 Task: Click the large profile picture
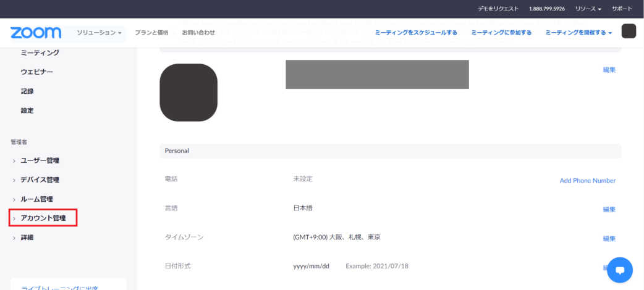pos(189,92)
